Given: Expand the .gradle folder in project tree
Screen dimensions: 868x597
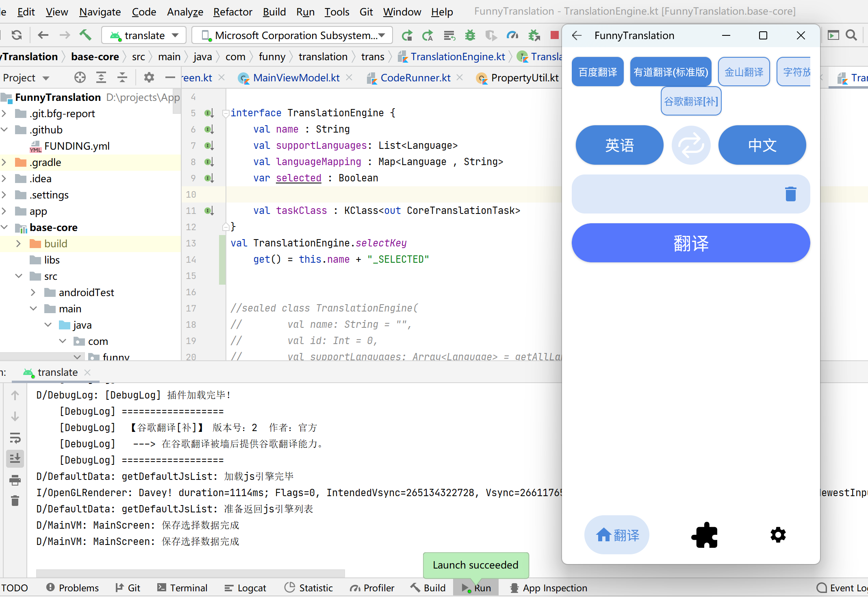Looking at the screenshot, I should (x=4, y=162).
